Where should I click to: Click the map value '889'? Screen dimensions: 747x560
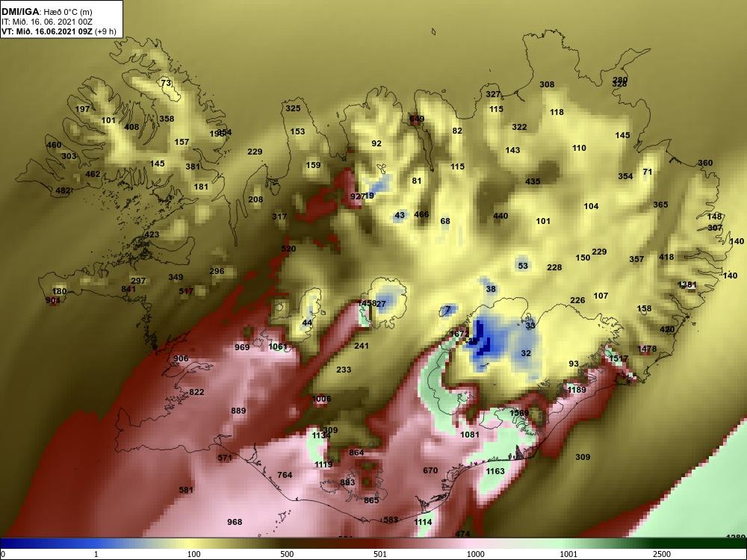239,411
